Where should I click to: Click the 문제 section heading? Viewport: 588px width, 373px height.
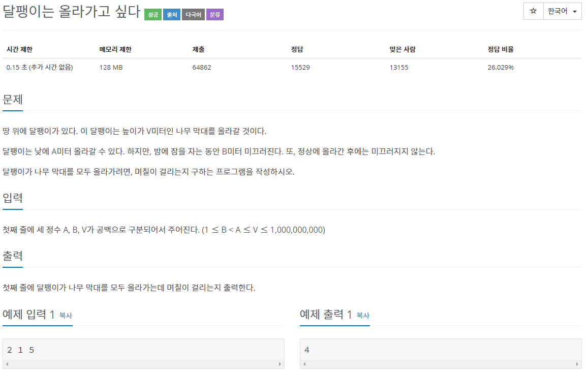13,100
